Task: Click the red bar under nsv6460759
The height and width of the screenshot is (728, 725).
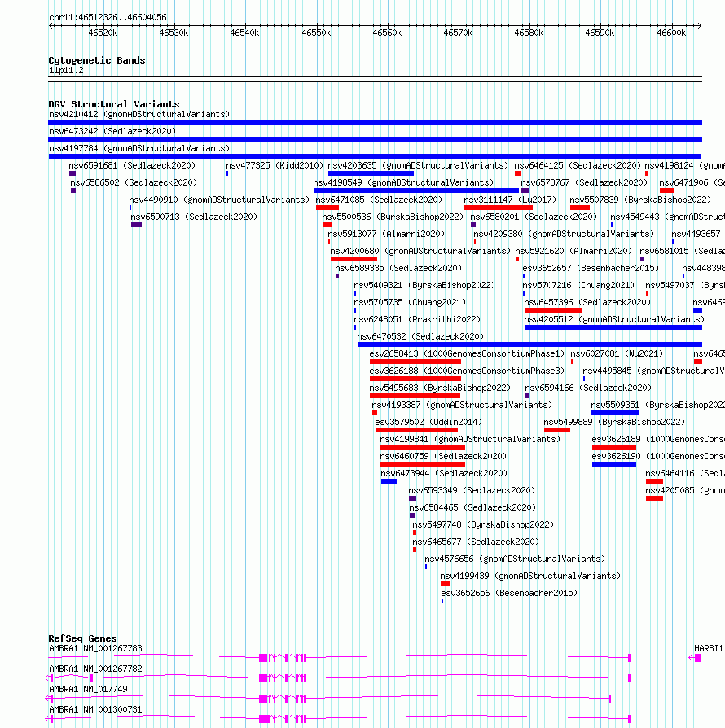Action: (x=423, y=464)
